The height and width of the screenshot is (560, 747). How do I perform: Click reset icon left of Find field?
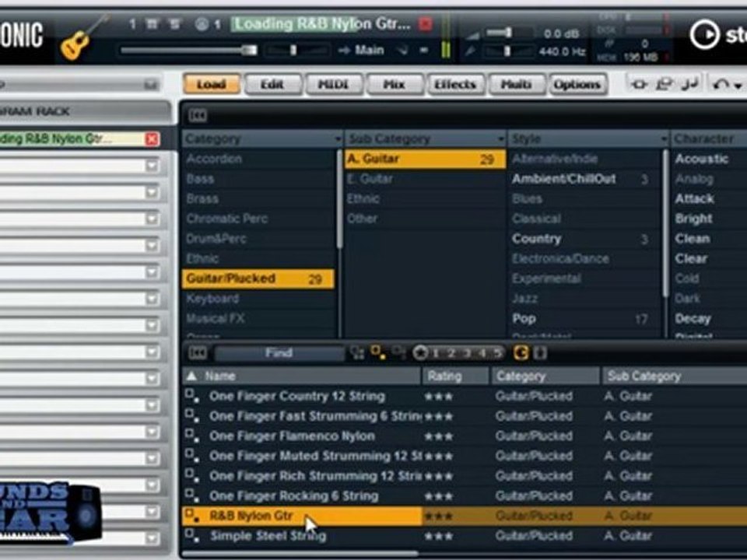tap(198, 353)
